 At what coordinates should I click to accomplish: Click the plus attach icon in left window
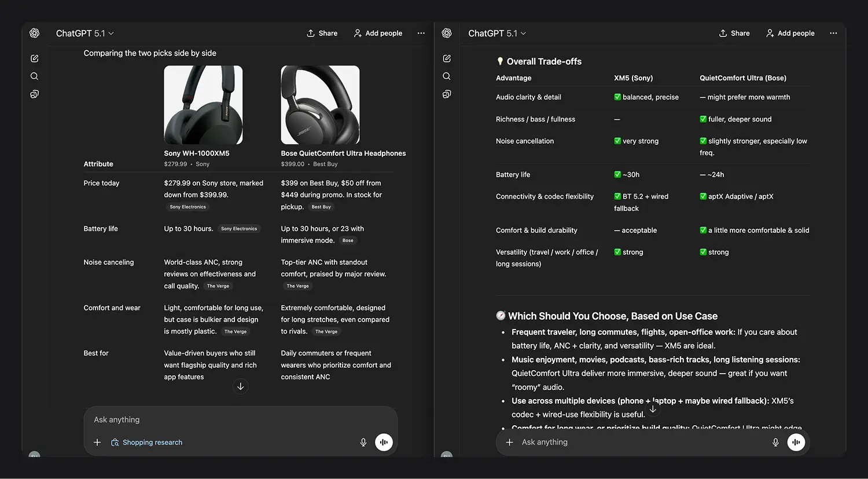coord(97,443)
